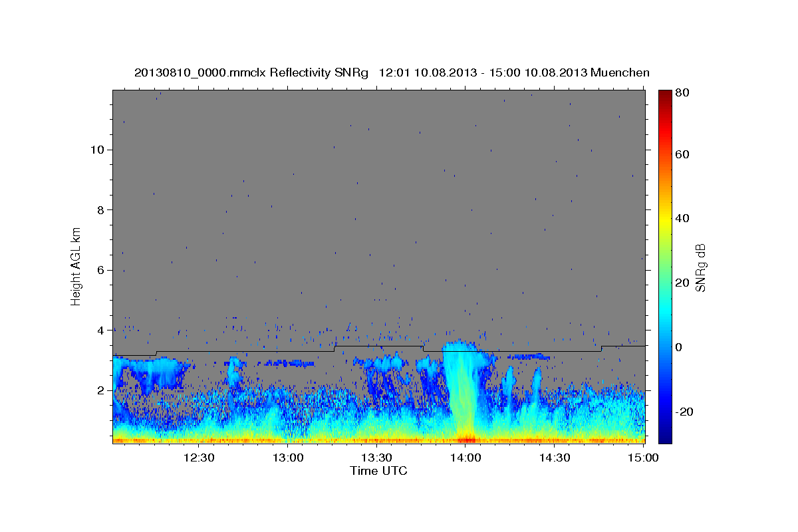Click the colorbar value 80
Screen dimensions: 798x532
pyautogui.click(x=682, y=93)
